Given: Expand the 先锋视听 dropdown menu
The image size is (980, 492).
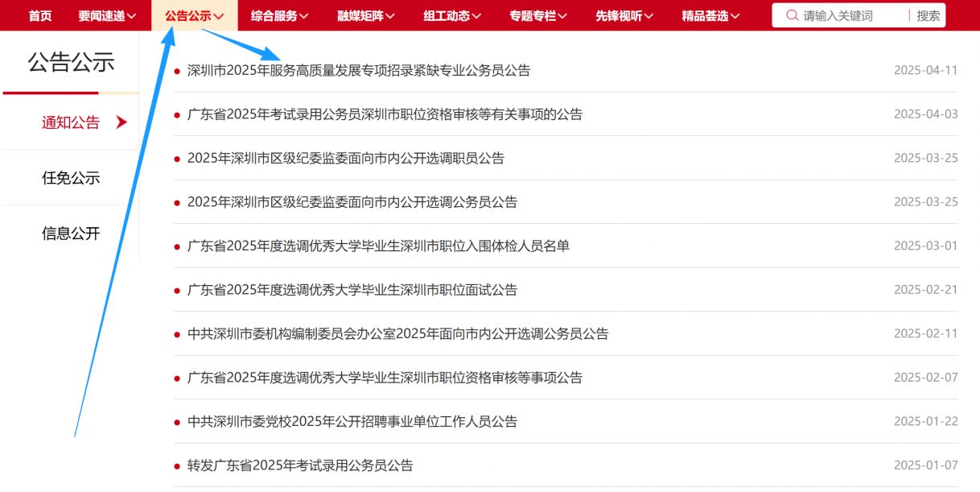Looking at the screenshot, I should (624, 15).
